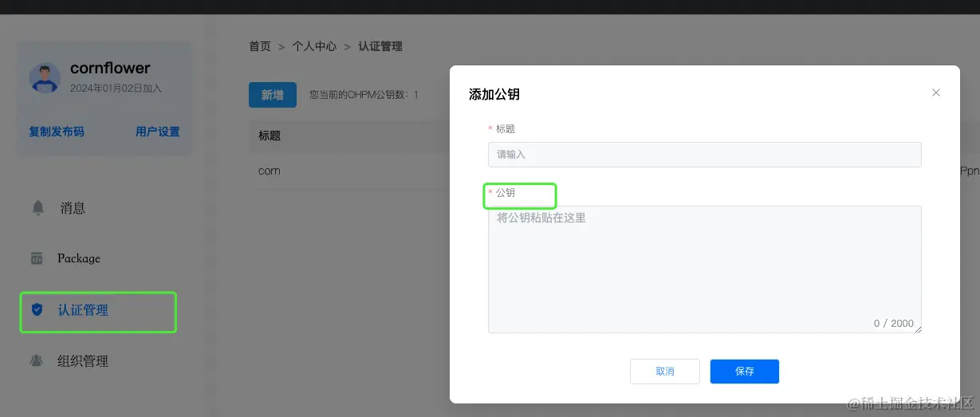Go to the 首页 breadcrumb
980x417 pixels.
coord(260,46)
